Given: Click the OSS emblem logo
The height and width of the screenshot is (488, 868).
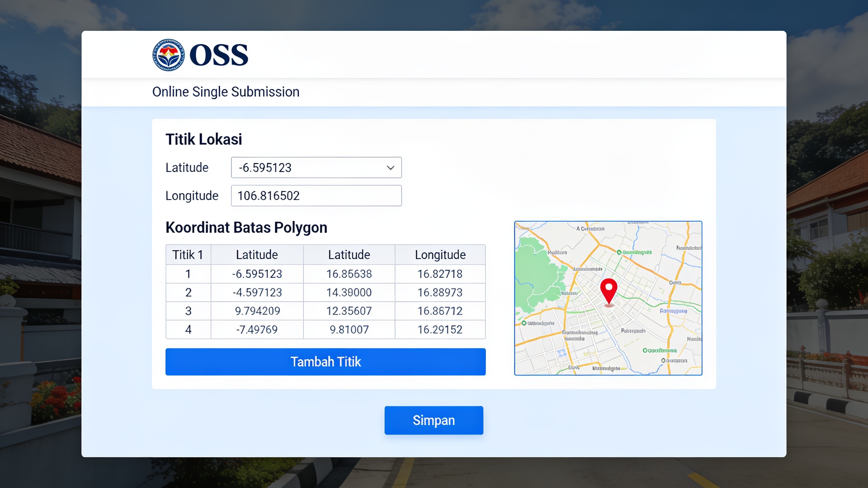Looking at the screenshot, I should (x=169, y=55).
